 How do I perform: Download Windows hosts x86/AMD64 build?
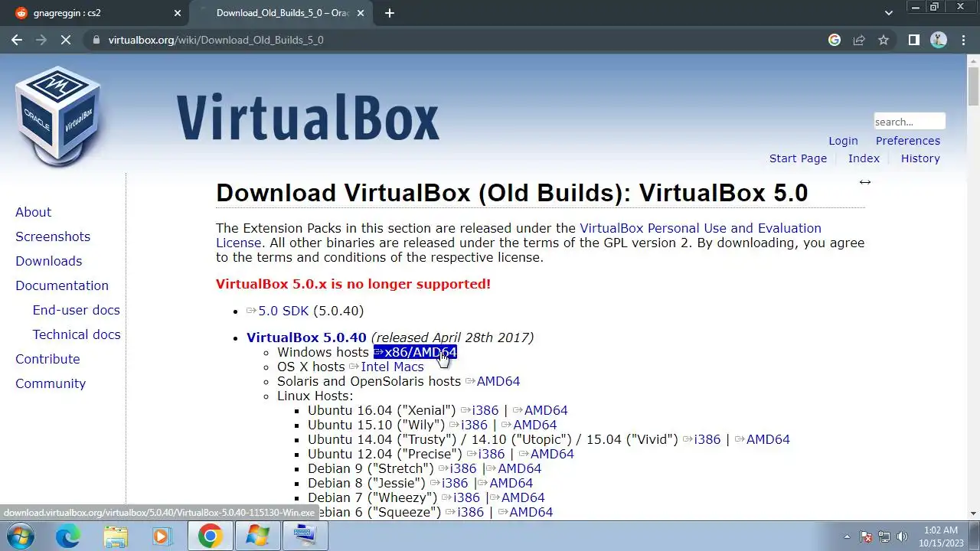pyautogui.click(x=415, y=352)
